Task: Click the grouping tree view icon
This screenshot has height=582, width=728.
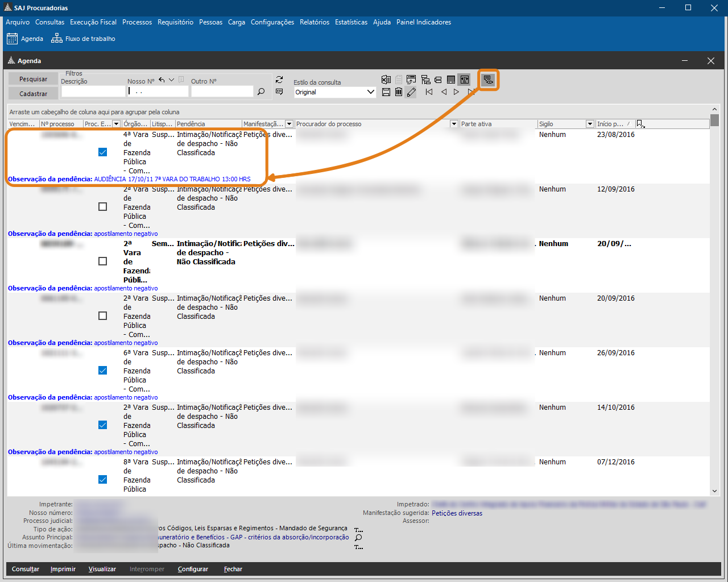Action: [425, 80]
